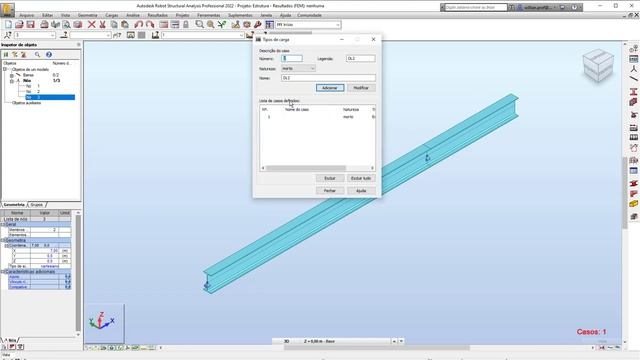Click the padlock icon in toolbar
Viewport: 640px width, 360px height.
click(186, 24)
